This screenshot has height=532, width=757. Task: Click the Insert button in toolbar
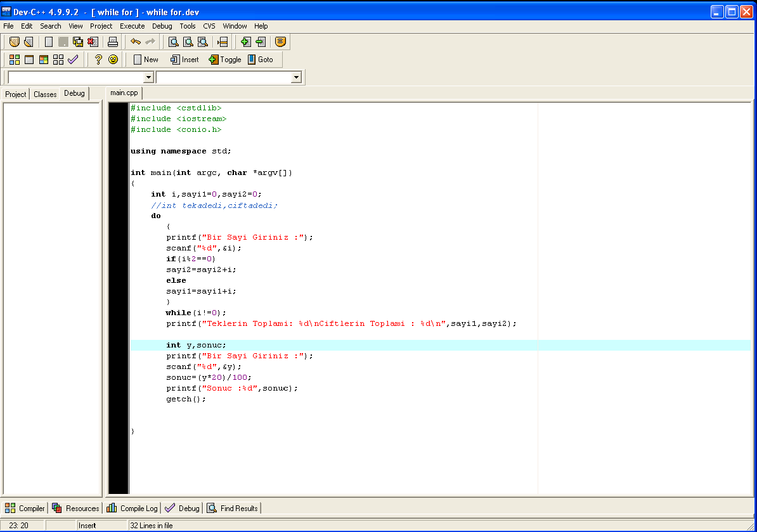[x=185, y=60]
